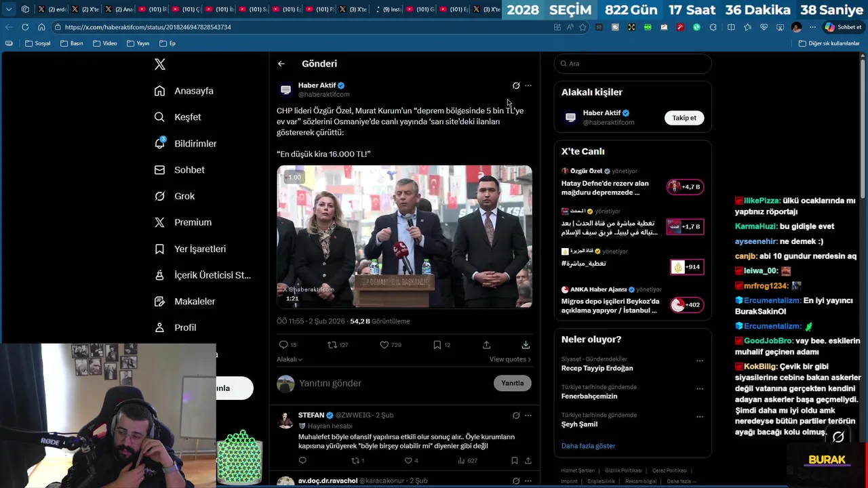The height and width of the screenshot is (488, 868).
Task: Bookmark the post with 12 bookmarks
Action: (x=437, y=345)
